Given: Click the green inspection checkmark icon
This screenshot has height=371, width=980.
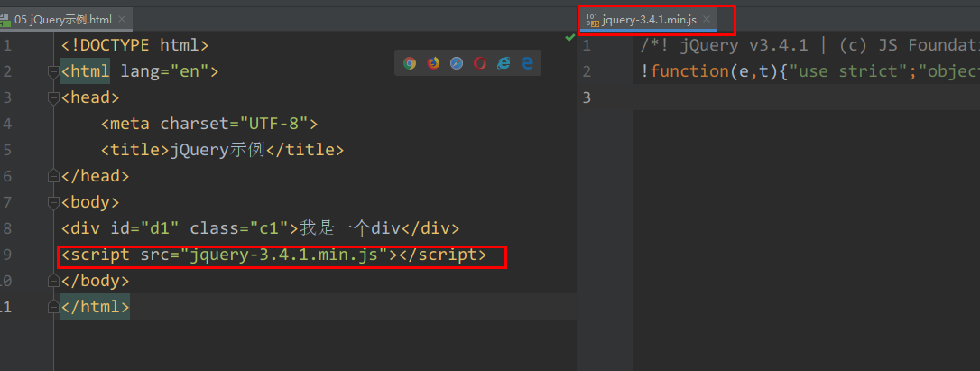Looking at the screenshot, I should (569, 38).
